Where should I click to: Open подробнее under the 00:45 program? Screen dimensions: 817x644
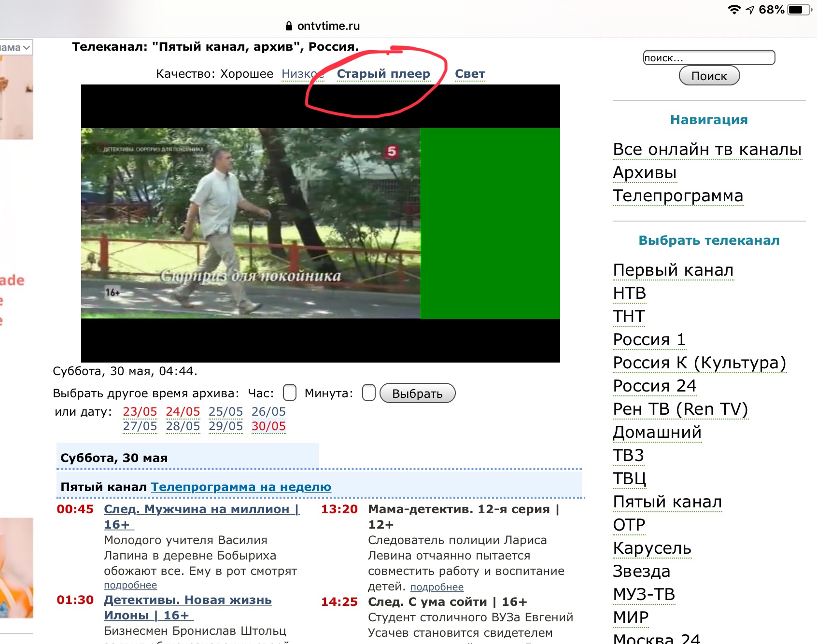click(x=130, y=585)
